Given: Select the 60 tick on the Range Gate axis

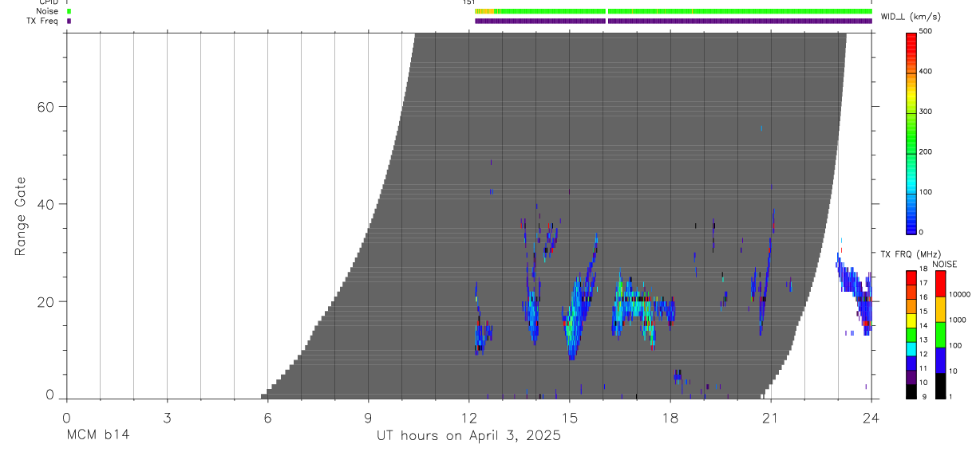Looking at the screenshot, I should click(x=46, y=106).
